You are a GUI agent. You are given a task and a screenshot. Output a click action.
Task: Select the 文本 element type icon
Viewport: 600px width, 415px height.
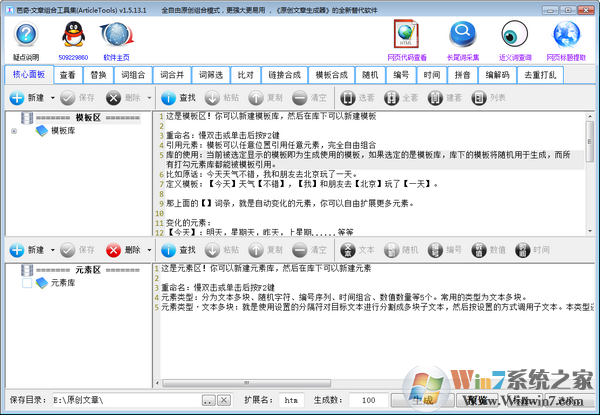[x=357, y=250]
